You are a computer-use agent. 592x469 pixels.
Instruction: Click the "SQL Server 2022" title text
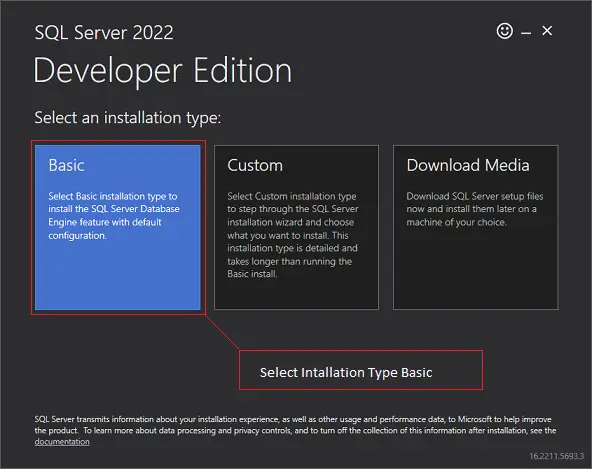click(x=104, y=32)
